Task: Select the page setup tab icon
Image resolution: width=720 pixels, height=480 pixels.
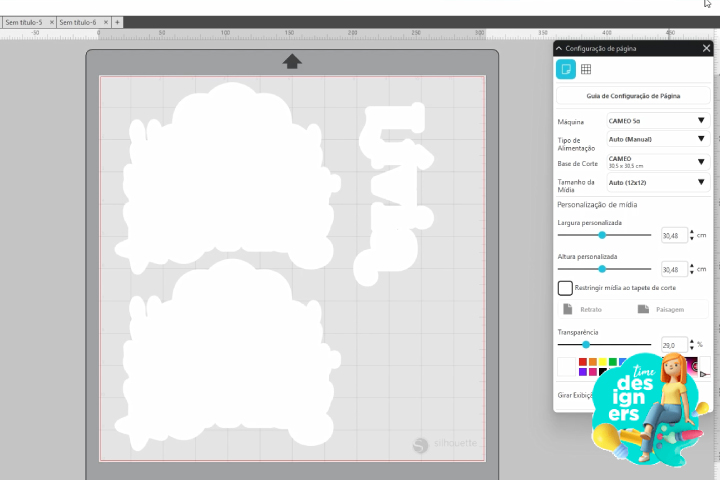Action: [x=566, y=69]
